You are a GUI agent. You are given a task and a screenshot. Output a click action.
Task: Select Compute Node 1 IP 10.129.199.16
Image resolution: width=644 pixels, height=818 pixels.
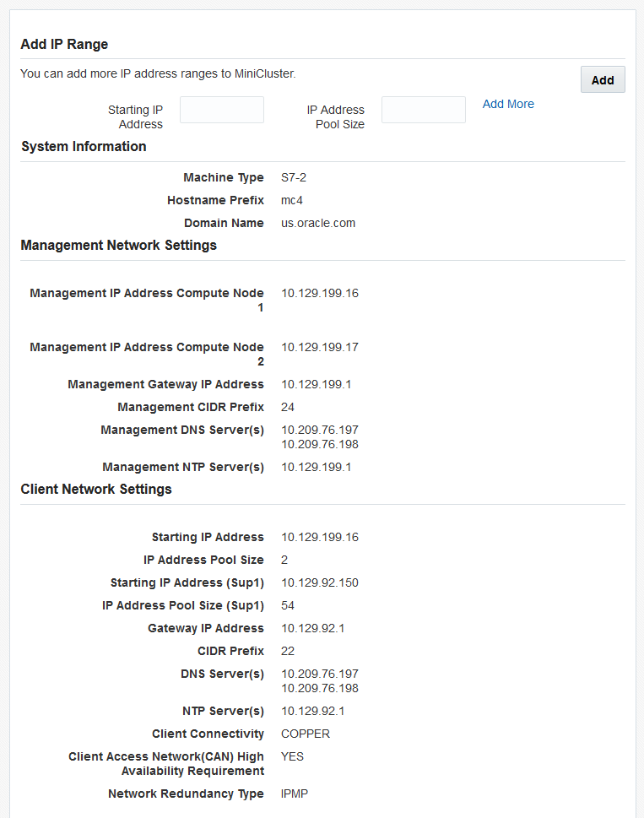[x=320, y=293]
